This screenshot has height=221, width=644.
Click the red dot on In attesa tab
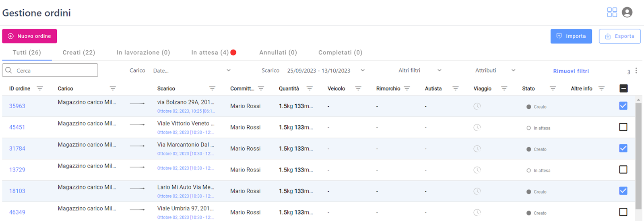pyautogui.click(x=233, y=52)
